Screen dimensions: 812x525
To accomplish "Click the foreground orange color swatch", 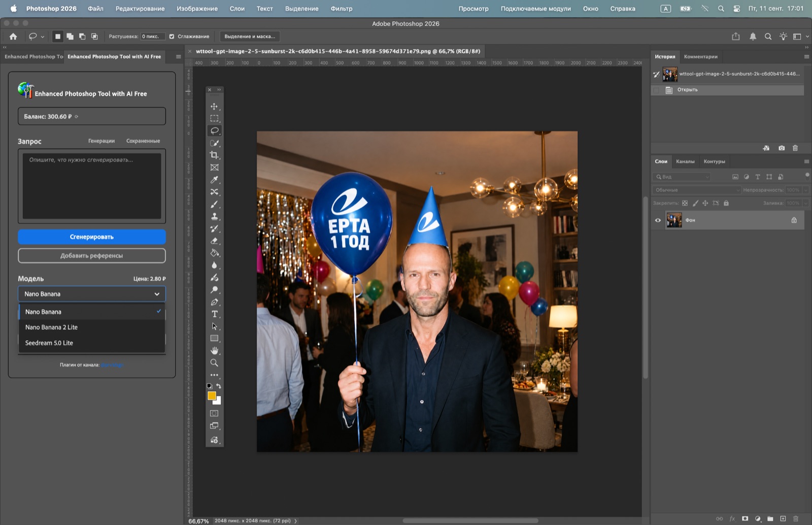I will [x=212, y=396].
